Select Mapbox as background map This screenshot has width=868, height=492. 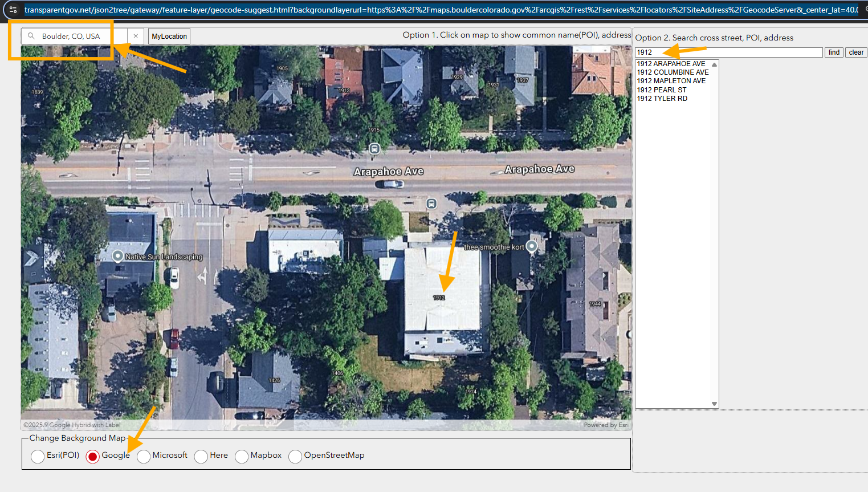[242, 456]
